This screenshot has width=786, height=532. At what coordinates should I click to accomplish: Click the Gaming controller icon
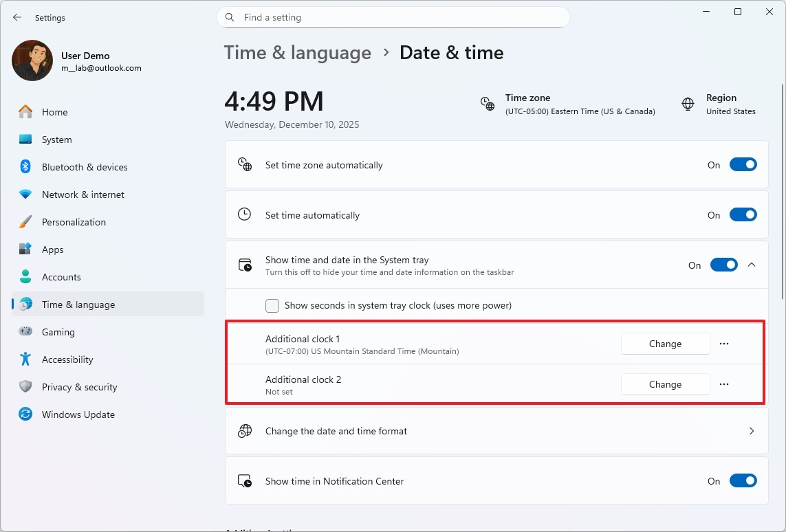[25, 331]
